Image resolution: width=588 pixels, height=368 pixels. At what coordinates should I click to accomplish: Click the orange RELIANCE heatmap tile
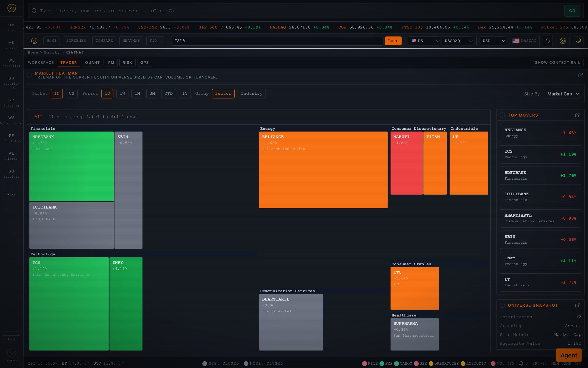[x=323, y=170]
